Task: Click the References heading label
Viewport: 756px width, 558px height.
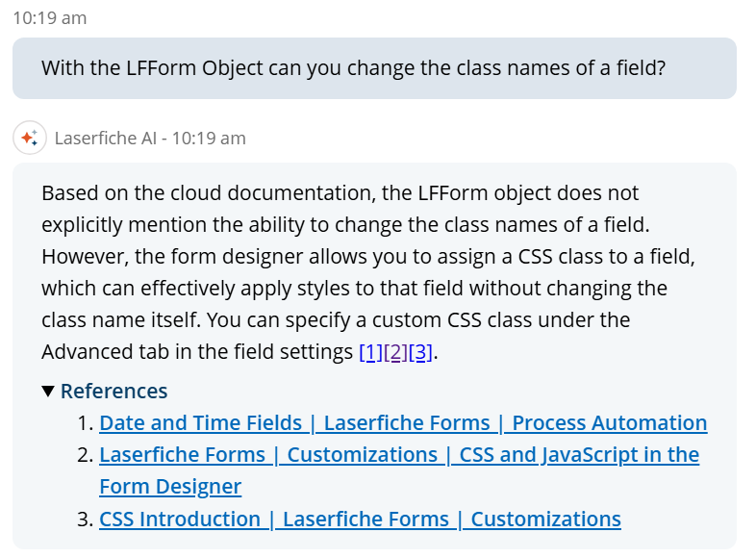Action: pyautogui.click(x=114, y=392)
